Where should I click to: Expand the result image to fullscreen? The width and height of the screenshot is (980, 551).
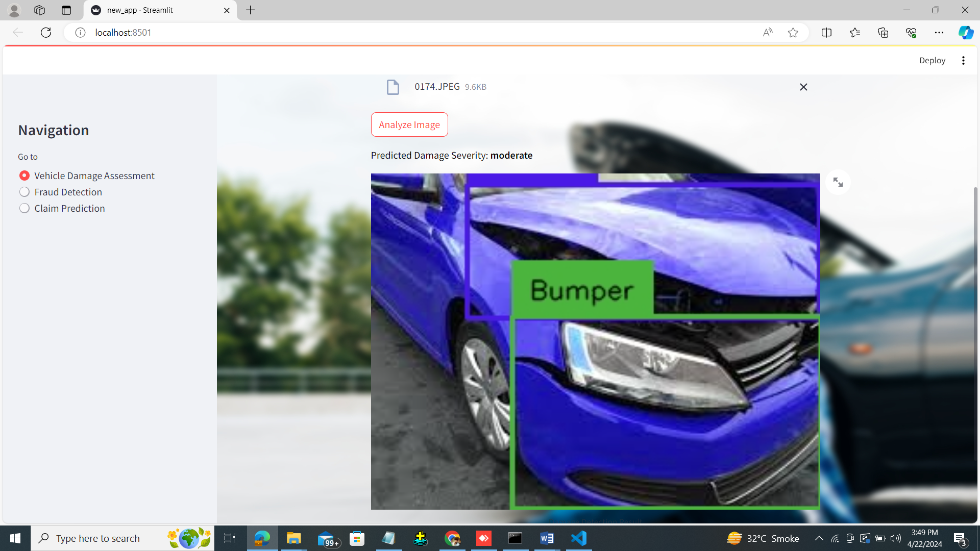[838, 182]
